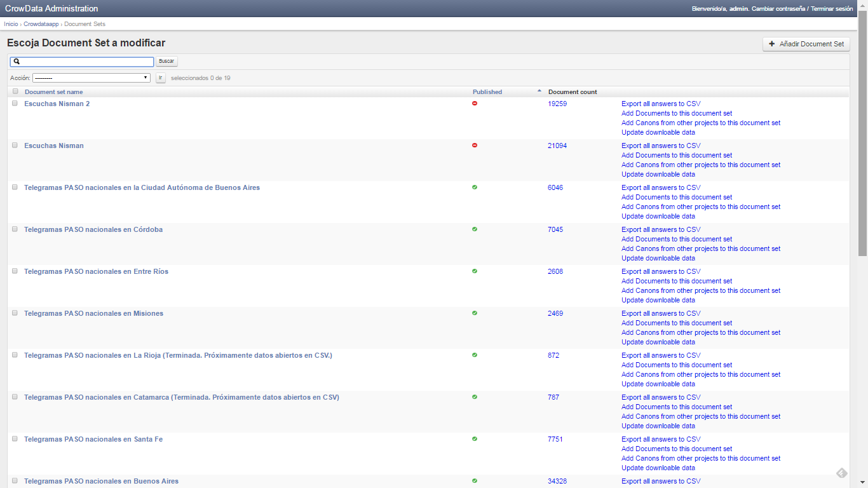868x488 pixels.
Task: Update downloadable data for Catamarca
Action: [658, 426]
